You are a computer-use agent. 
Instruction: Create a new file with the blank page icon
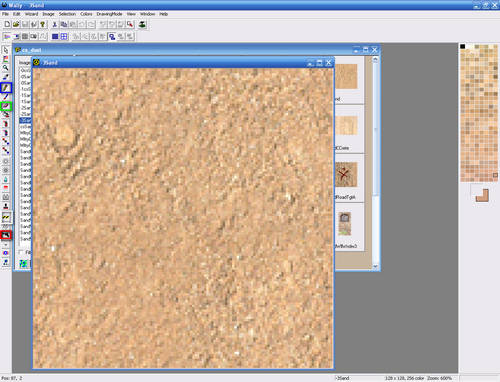pyautogui.click(x=7, y=24)
